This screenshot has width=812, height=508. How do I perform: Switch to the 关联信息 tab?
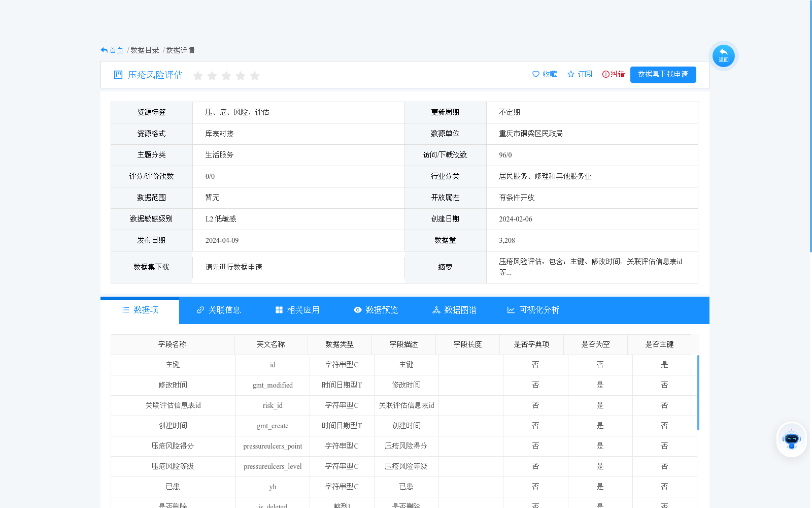pyautogui.click(x=218, y=310)
